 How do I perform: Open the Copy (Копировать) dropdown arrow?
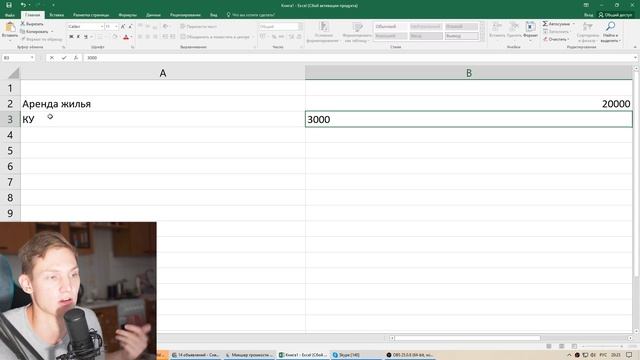pyautogui.click(x=52, y=32)
